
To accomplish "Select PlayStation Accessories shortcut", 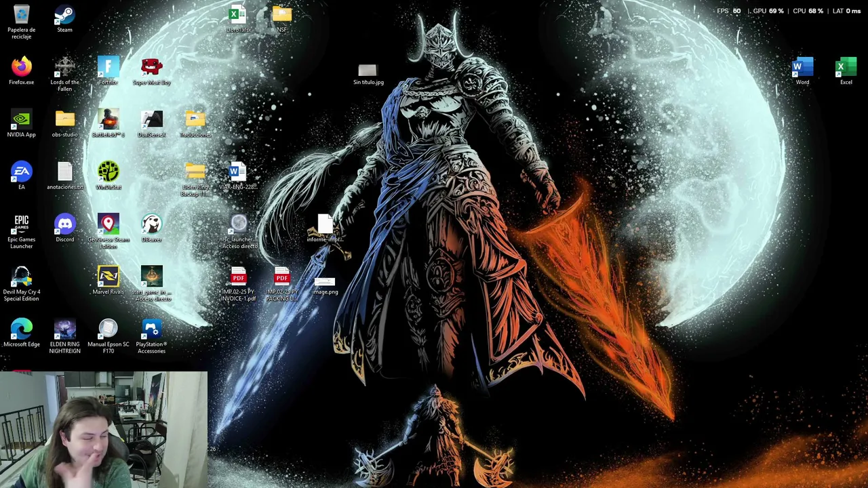I will 151,336.
